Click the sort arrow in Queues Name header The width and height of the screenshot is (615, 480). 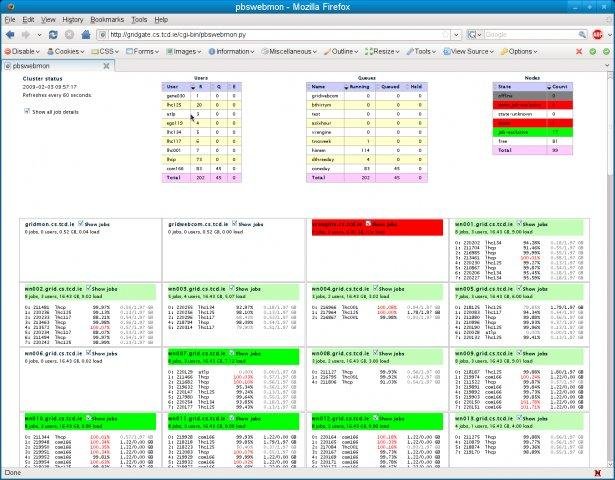click(346, 87)
